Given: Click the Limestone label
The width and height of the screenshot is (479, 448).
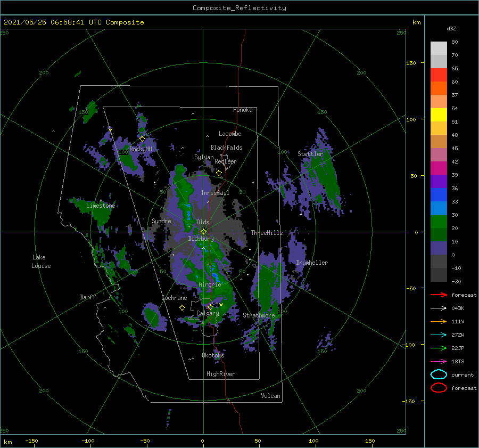Looking at the screenshot, I should click(101, 206).
